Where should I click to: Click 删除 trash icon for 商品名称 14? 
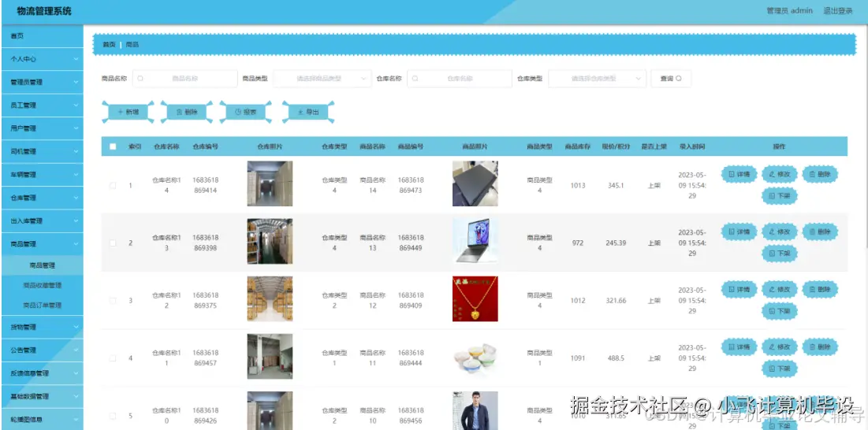(812, 174)
